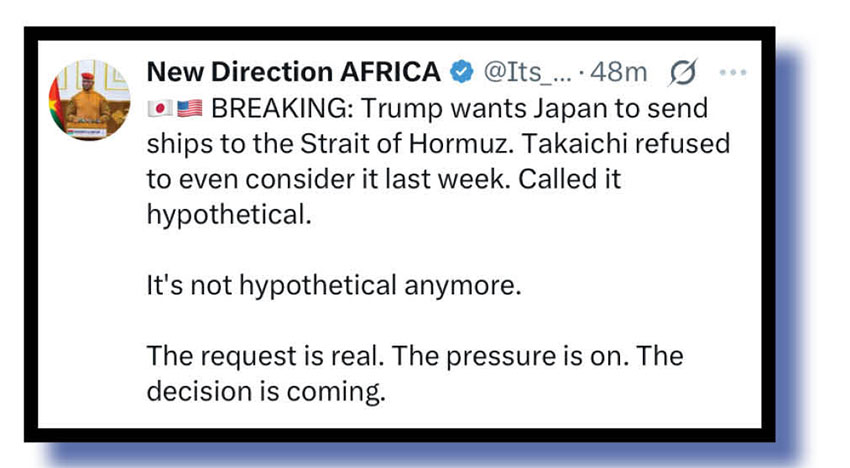The image size is (850, 468).
Task: Open the tweet's three-dot more options menu
Action: click(x=734, y=74)
